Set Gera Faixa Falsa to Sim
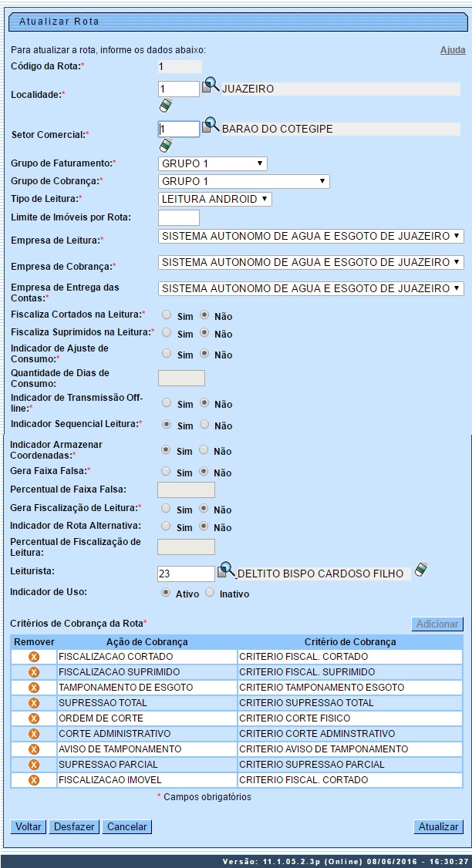The width and height of the screenshot is (472, 868). (x=165, y=471)
